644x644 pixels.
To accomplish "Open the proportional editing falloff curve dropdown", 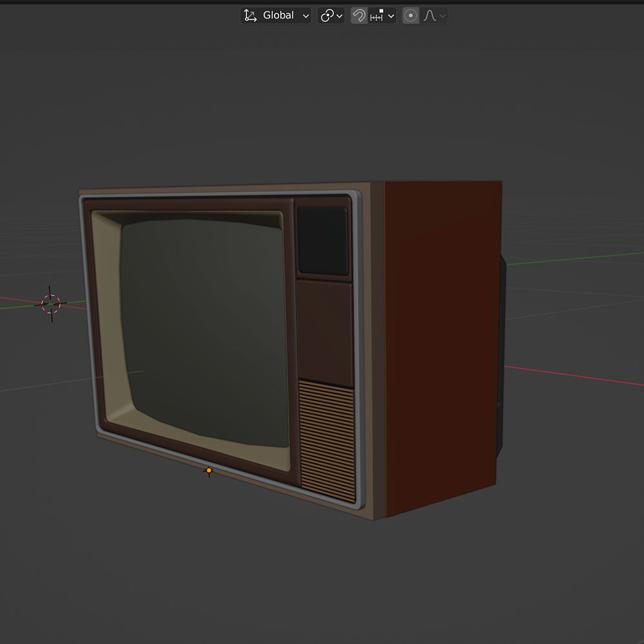I will 433,15.
